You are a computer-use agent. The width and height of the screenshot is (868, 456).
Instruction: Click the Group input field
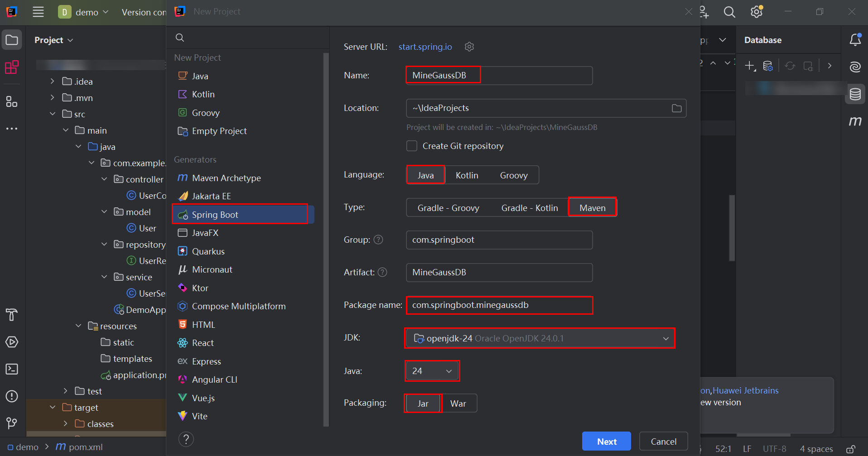pos(499,240)
